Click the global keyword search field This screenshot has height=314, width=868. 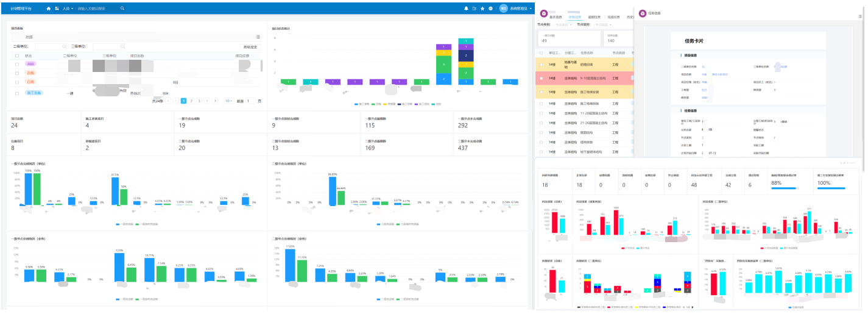coord(97,9)
